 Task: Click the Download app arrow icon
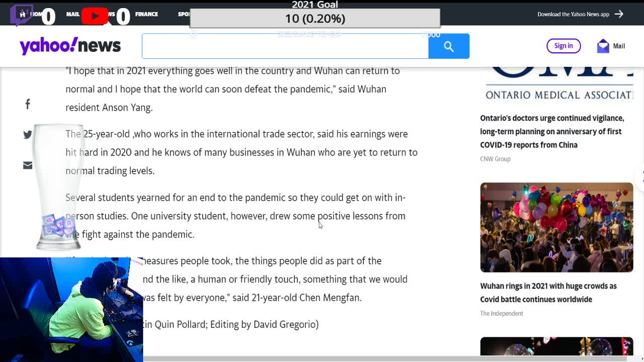point(619,14)
